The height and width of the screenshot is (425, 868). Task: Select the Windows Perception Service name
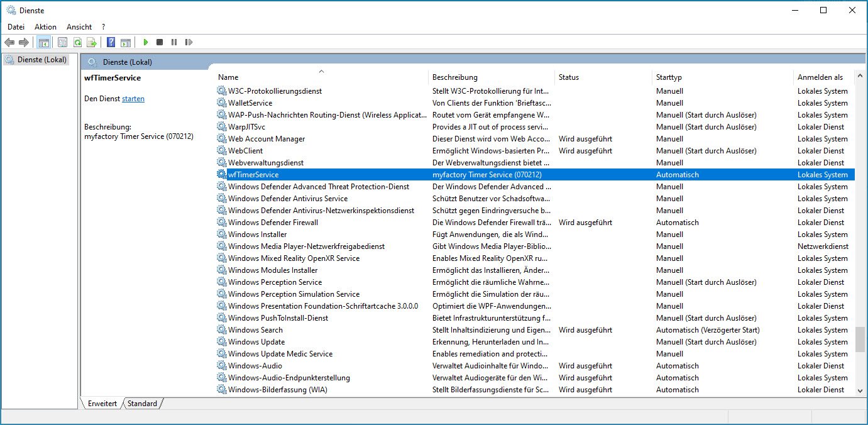(275, 282)
